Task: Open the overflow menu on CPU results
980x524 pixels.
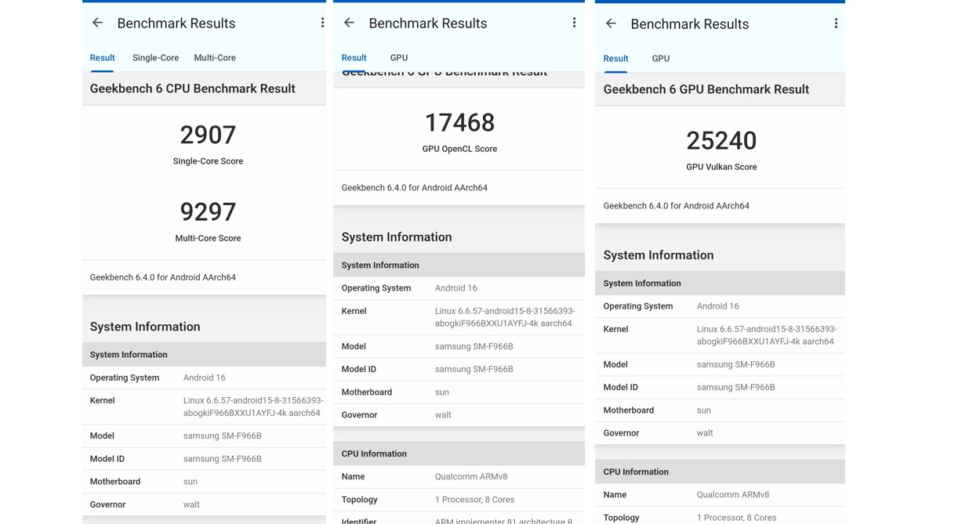Action: tap(322, 23)
